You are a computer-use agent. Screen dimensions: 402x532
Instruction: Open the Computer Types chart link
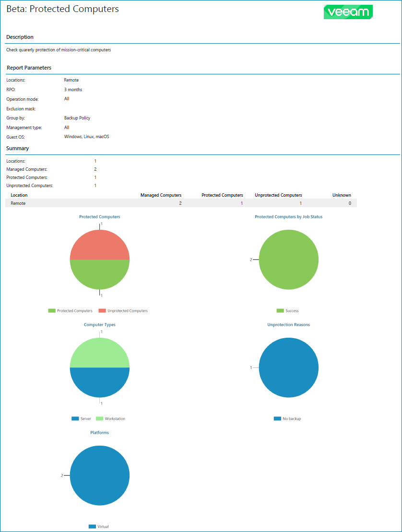[99, 325]
